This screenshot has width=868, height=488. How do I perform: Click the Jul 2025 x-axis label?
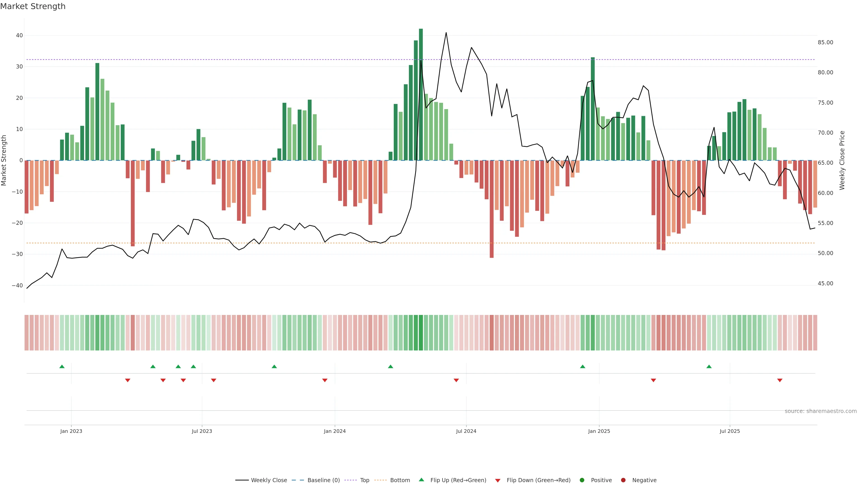[730, 431]
